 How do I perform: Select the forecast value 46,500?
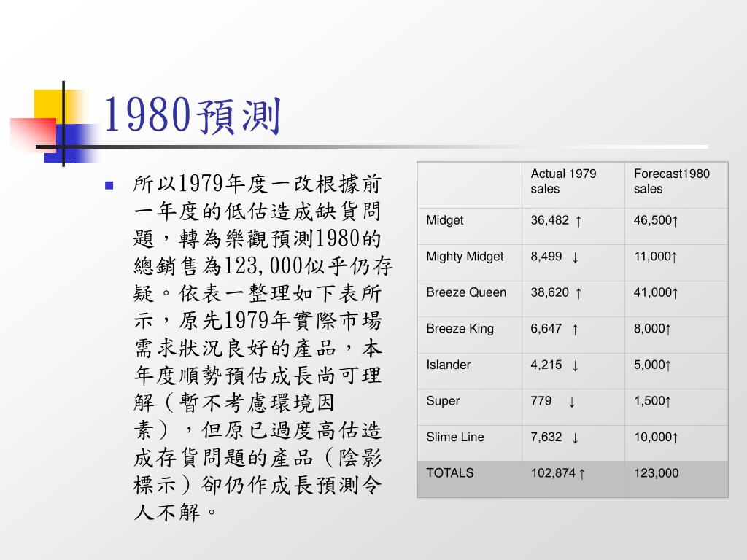[x=653, y=220]
